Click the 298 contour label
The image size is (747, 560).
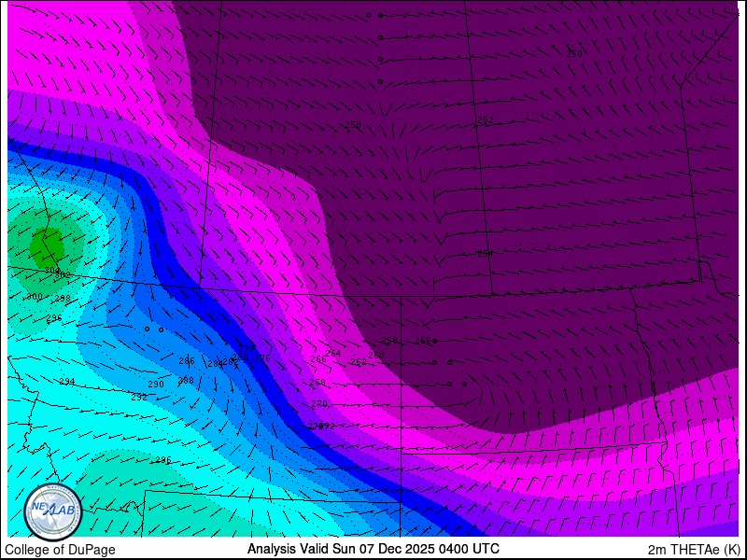pos(63,299)
